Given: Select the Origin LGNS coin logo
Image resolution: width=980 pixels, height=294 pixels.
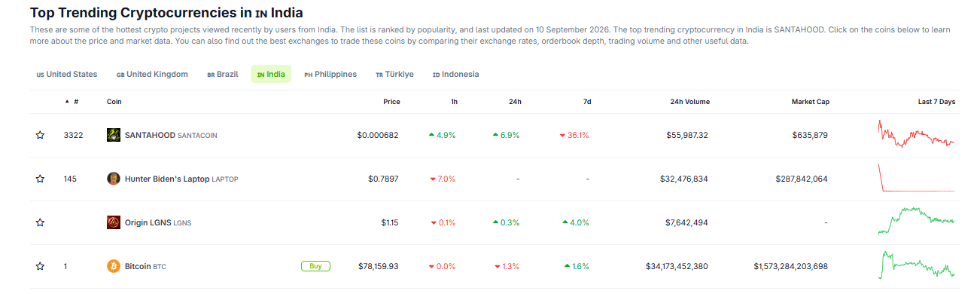Looking at the screenshot, I should (x=114, y=222).
